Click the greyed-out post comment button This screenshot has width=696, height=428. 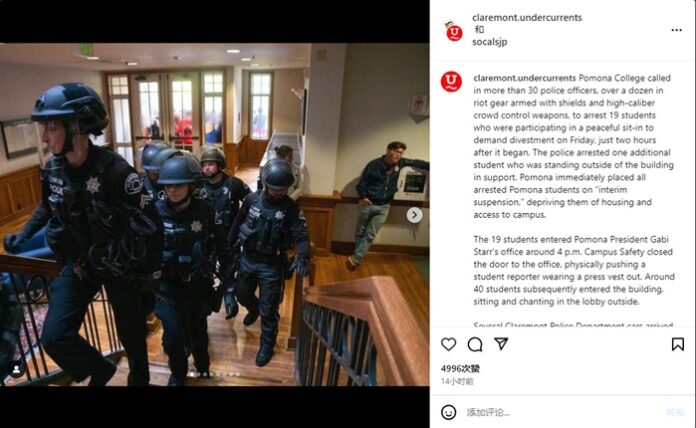click(675, 412)
